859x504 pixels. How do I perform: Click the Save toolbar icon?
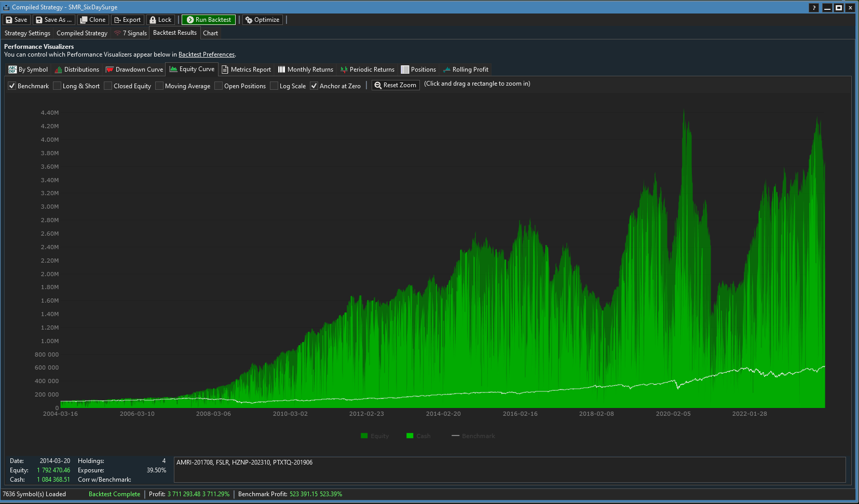point(16,20)
